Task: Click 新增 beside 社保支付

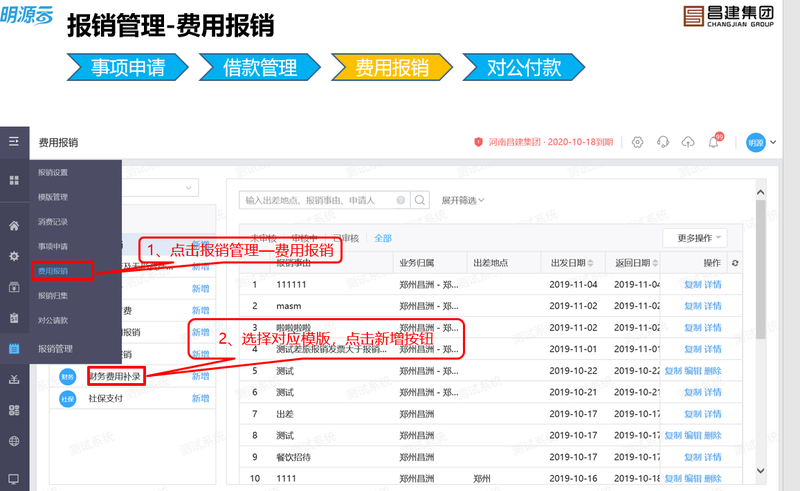Action: (x=201, y=399)
